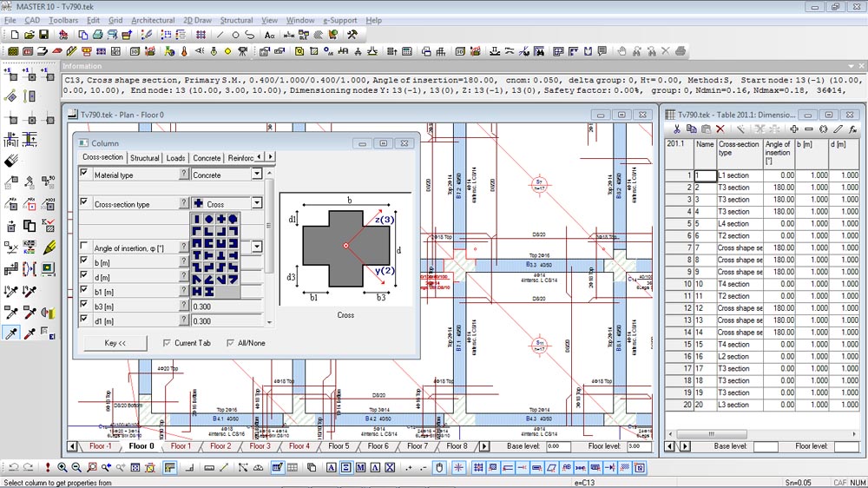This screenshot has width=868, height=488.
Task: Click the red X delete icon in table toolbar
Action: 720,129
